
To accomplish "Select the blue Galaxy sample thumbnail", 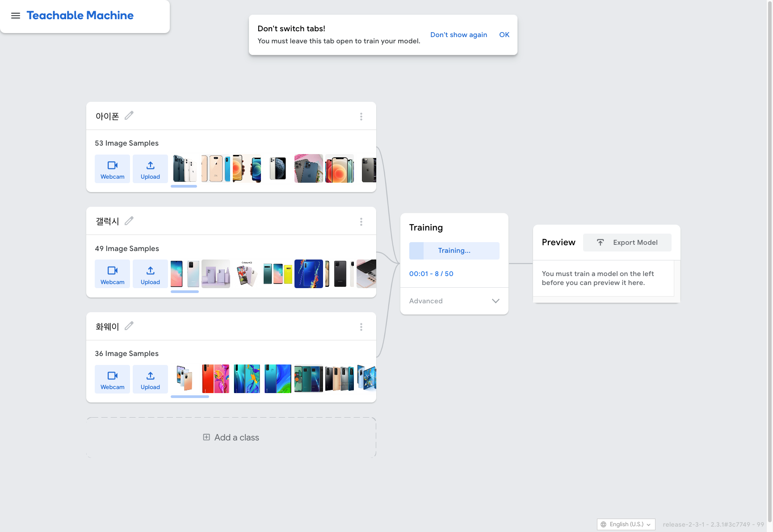I will (308, 274).
